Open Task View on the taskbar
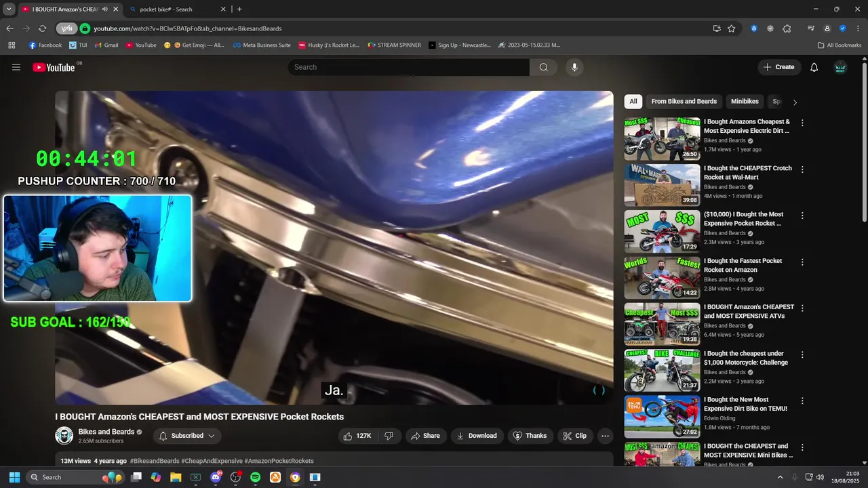The height and width of the screenshot is (488, 868). pyautogui.click(x=136, y=477)
